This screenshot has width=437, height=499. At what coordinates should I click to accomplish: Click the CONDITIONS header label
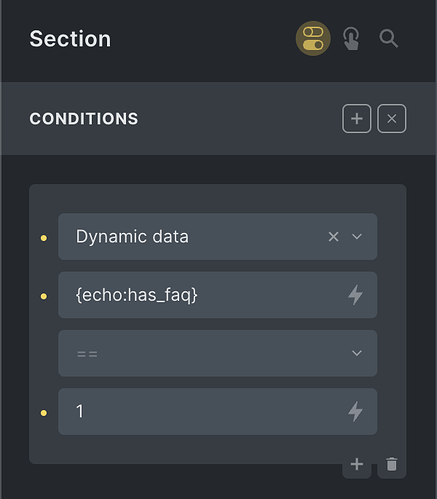pos(84,119)
